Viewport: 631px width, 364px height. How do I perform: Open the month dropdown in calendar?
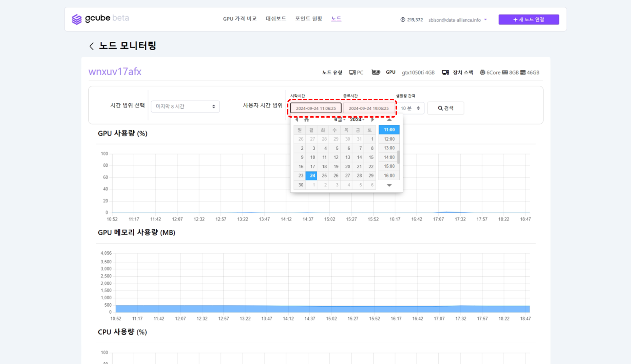pyautogui.click(x=340, y=120)
